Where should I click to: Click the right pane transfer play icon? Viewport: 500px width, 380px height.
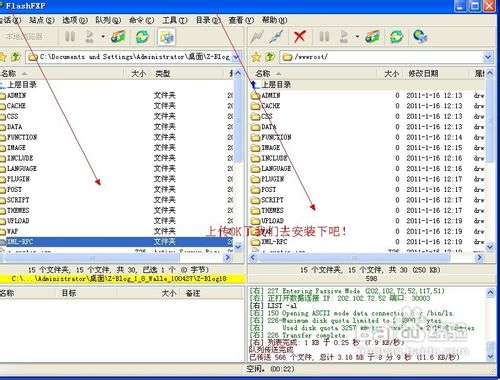(344, 36)
